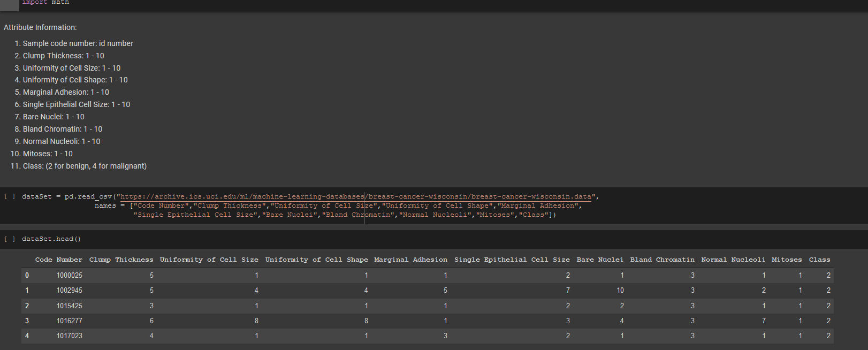Viewport: 868px width, 350px height.
Task: Select 'Uniformity of Cell Shape: 1 - 10' item
Action: pyautogui.click(x=75, y=80)
